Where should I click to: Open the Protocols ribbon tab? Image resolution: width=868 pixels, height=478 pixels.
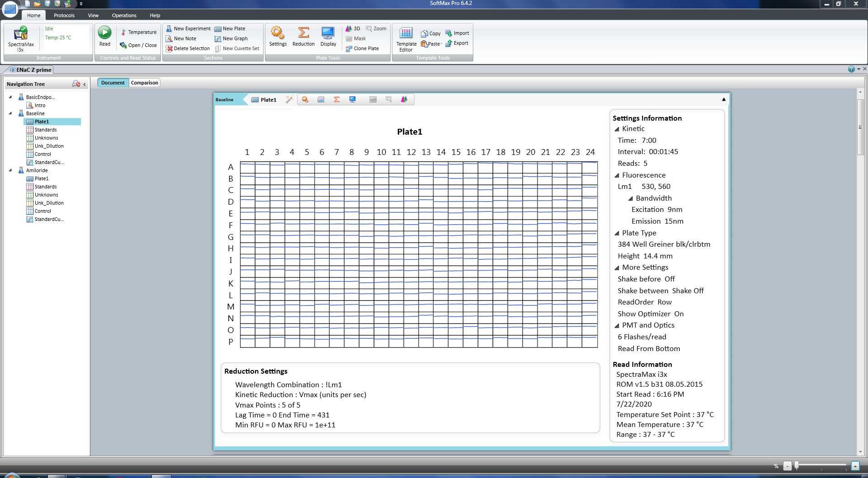(64, 15)
